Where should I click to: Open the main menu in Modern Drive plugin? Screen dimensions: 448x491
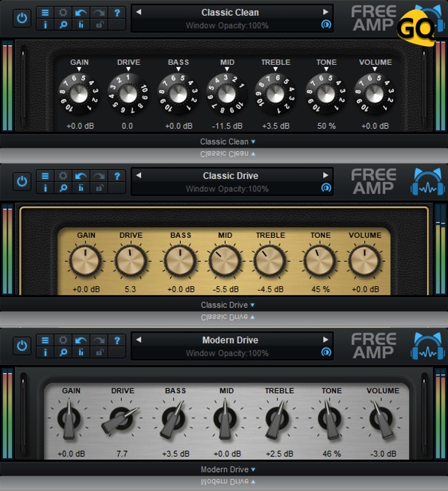point(45,341)
